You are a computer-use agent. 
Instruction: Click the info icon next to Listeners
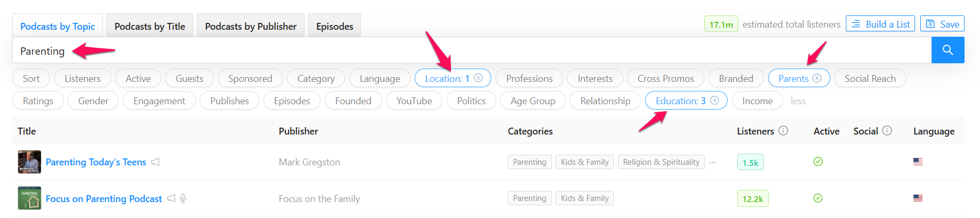[x=783, y=131]
